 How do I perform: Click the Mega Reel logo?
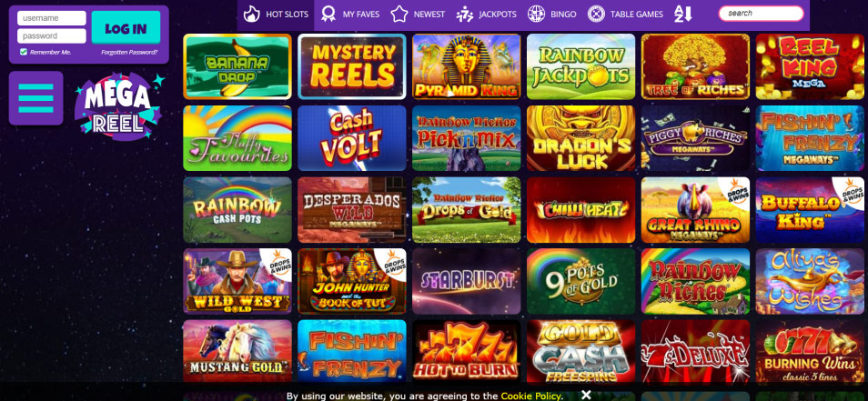point(119,106)
